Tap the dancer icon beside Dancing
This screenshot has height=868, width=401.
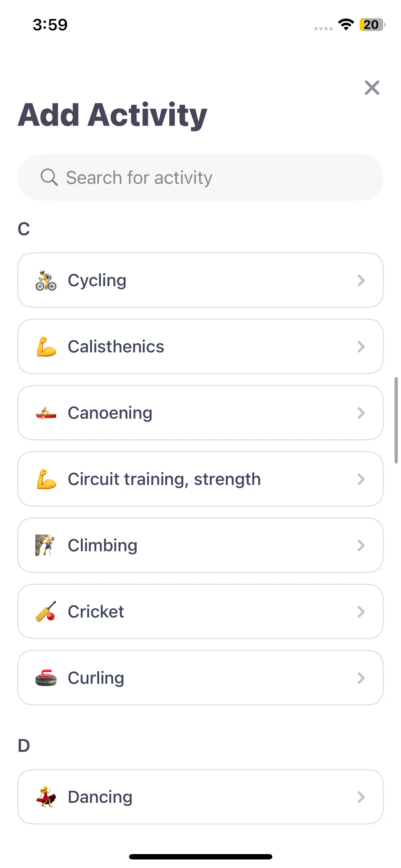tap(46, 797)
